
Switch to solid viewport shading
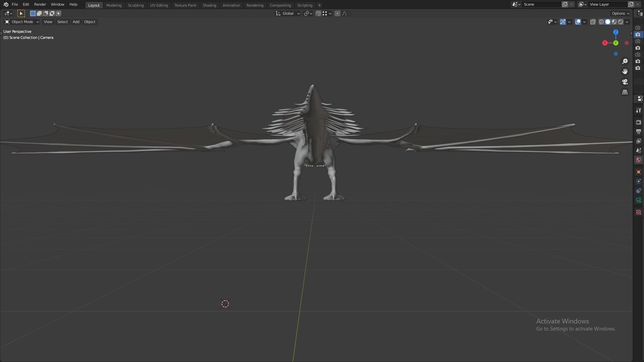[x=608, y=22]
